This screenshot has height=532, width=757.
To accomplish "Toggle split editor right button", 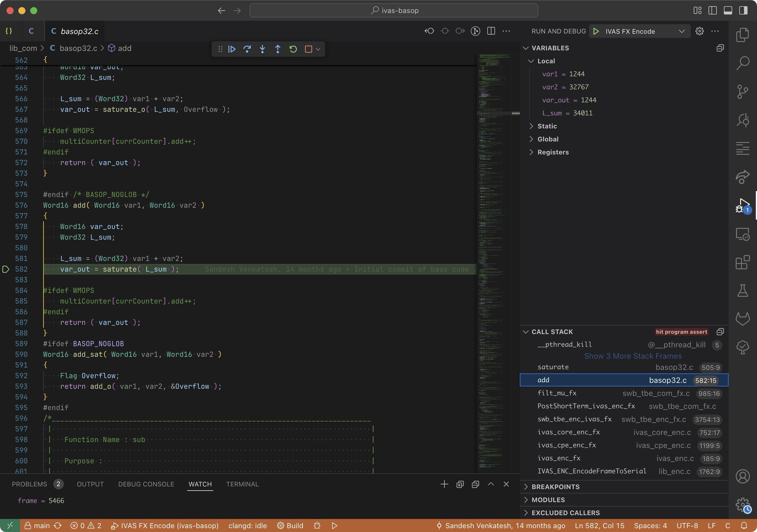I will (x=491, y=31).
